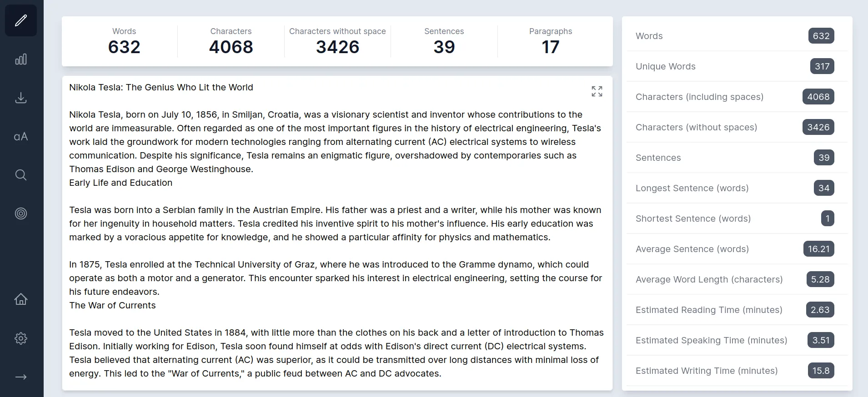Click the Unique Words stat row
Image resolution: width=868 pixels, height=397 pixels.
click(737, 66)
